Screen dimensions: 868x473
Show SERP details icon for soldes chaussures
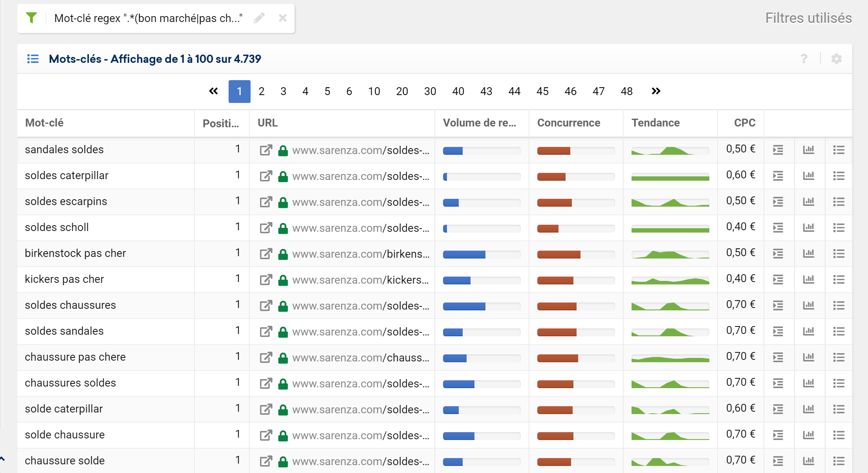click(x=778, y=306)
